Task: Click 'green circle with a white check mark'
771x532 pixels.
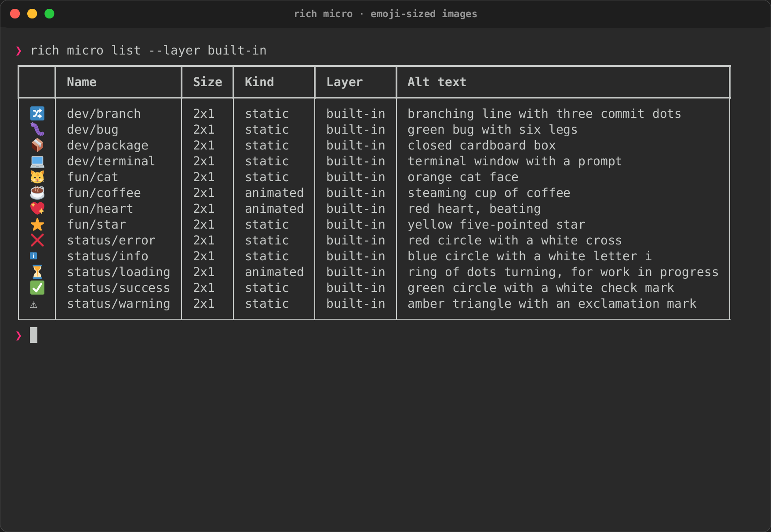Action: [x=541, y=288]
